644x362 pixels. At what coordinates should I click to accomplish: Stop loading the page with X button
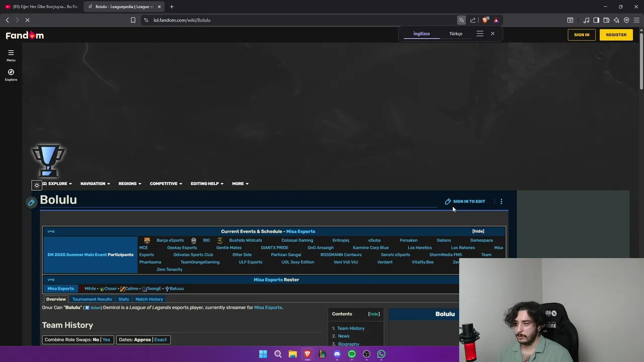[27, 20]
